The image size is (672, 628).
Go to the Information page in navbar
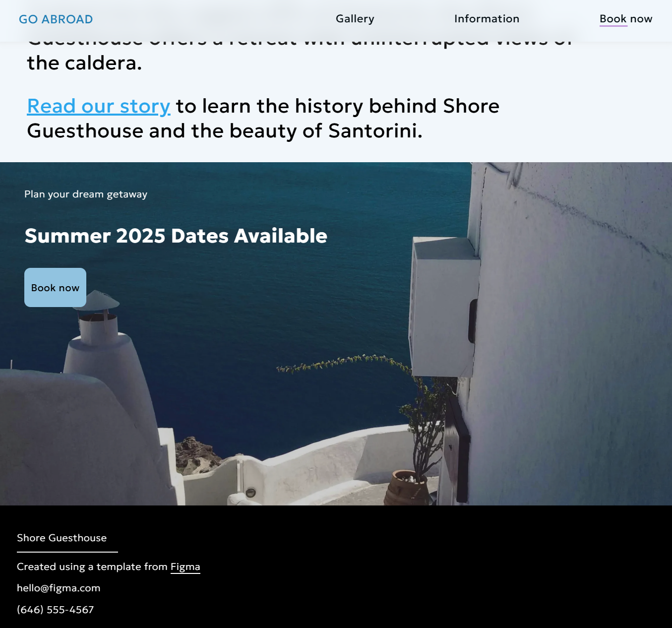(487, 19)
